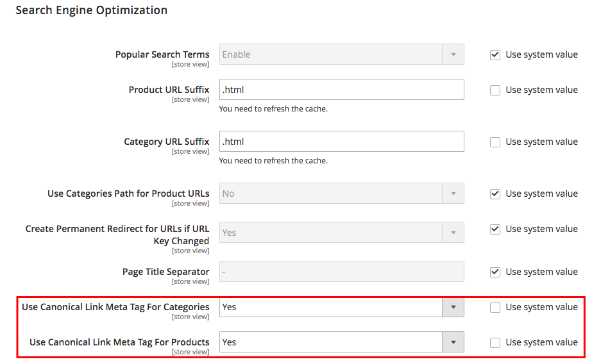Open Canonical Link Meta Tag For Products dropdown
Image resolution: width=601 pixels, height=364 pixels.
click(341, 342)
